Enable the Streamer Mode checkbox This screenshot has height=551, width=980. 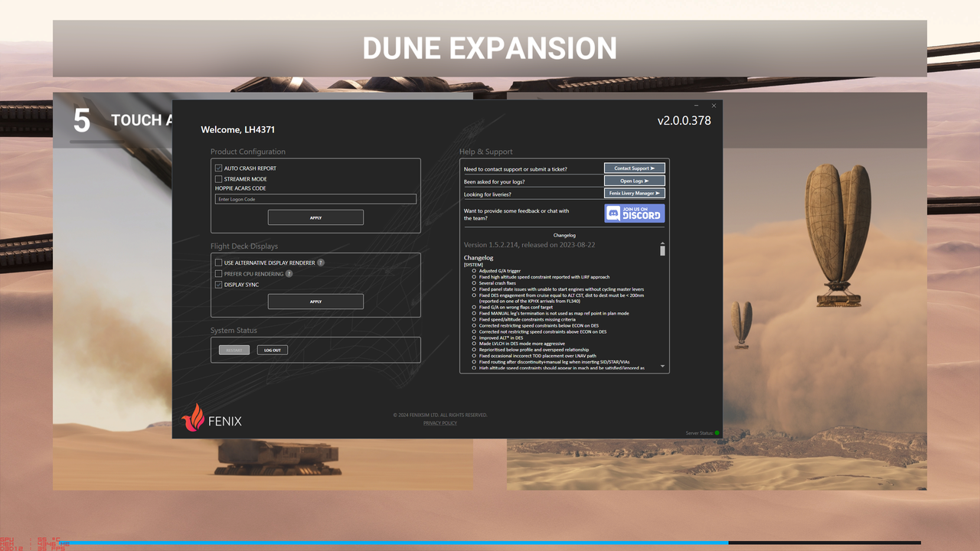(218, 179)
